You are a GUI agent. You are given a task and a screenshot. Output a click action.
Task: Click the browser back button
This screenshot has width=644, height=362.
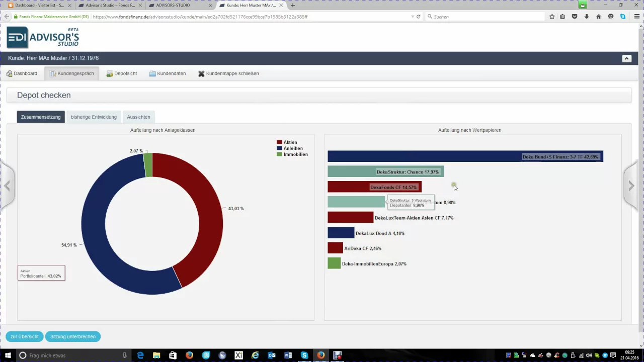click(x=7, y=17)
